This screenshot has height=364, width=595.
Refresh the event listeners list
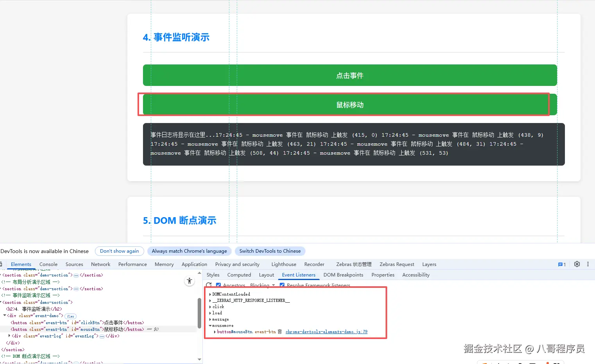click(x=209, y=285)
